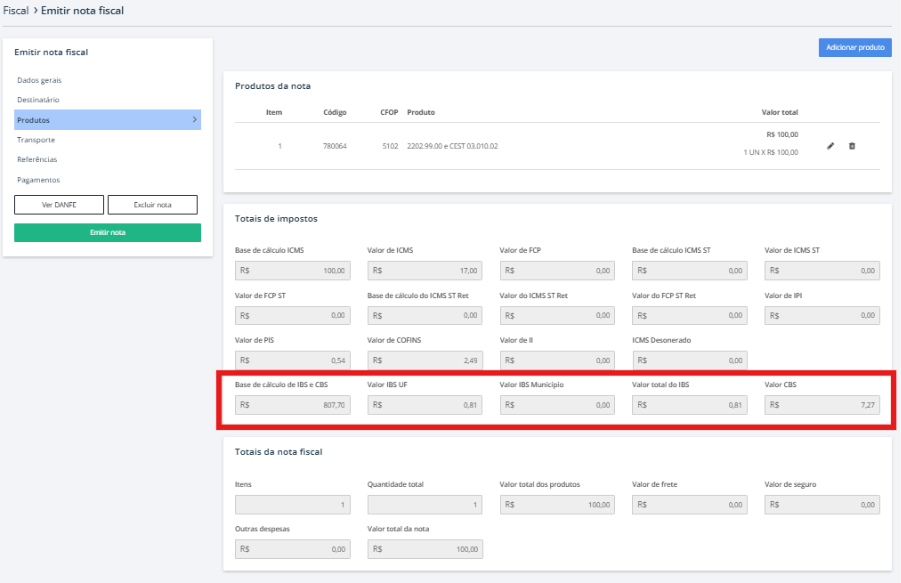
Task: Click the Base de cálculo de IBS e CBS field
Action: (292, 405)
